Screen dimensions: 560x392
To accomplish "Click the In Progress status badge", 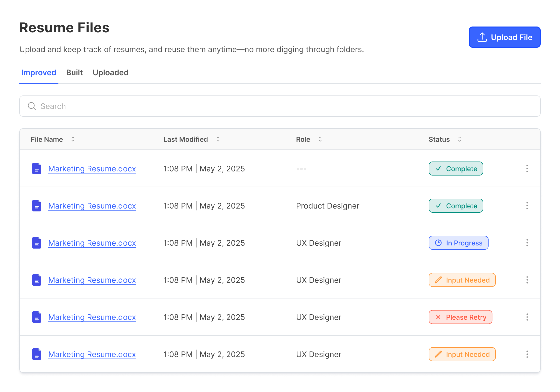I will coord(458,243).
